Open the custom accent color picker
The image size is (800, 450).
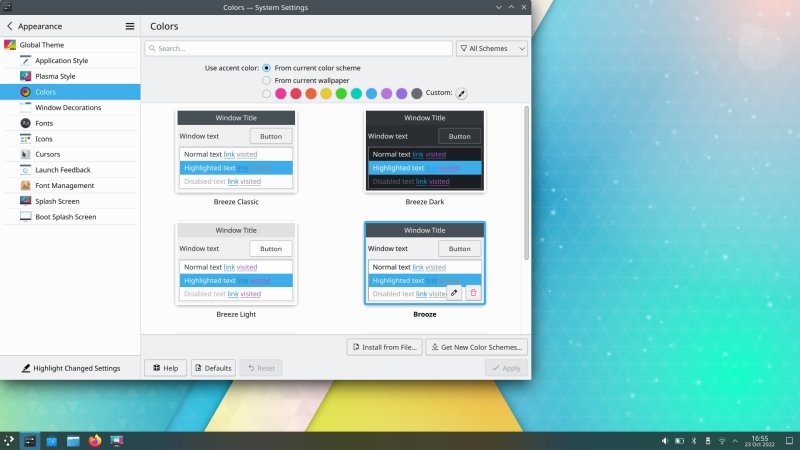click(x=462, y=93)
